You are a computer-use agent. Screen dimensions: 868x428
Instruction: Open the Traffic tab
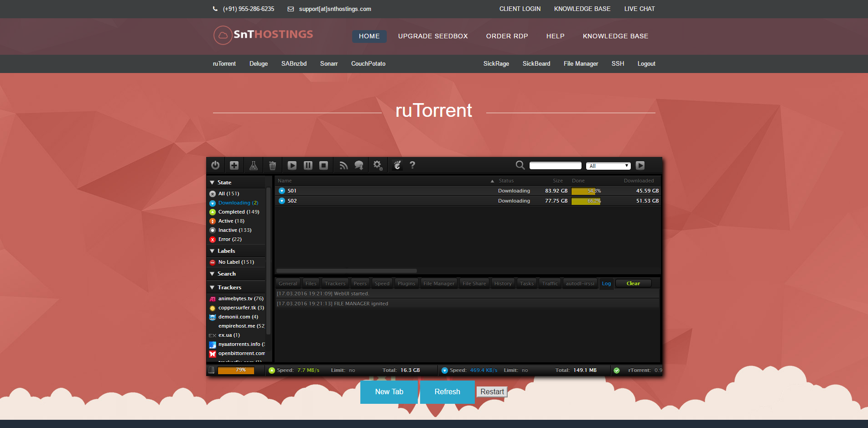(x=550, y=283)
